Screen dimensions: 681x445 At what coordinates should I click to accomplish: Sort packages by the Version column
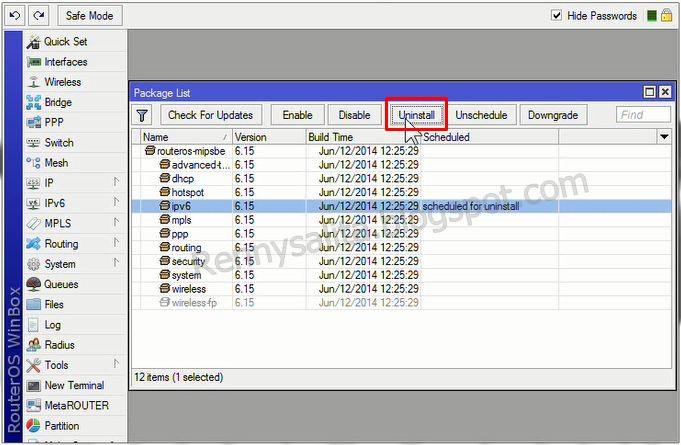click(269, 137)
